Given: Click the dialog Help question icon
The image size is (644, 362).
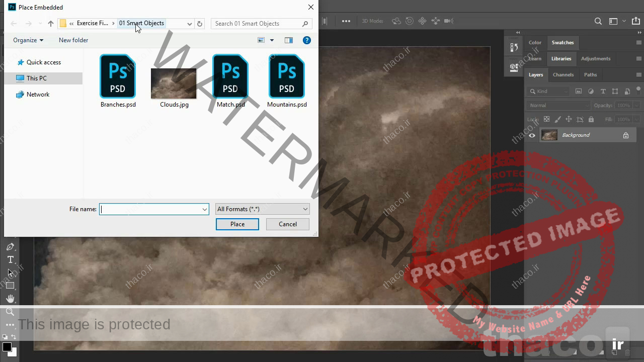Looking at the screenshot, I should [307, 40].
